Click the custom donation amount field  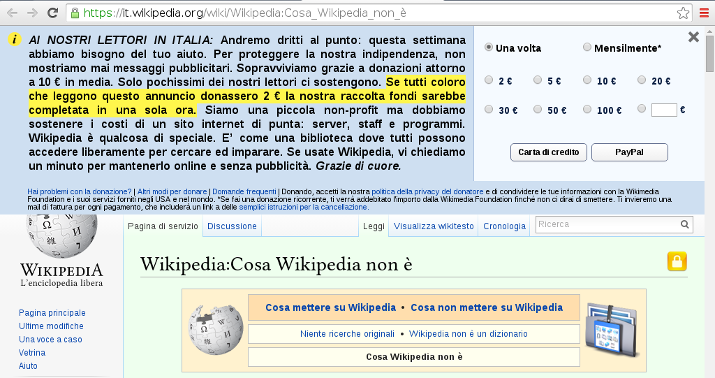point(663,110)
